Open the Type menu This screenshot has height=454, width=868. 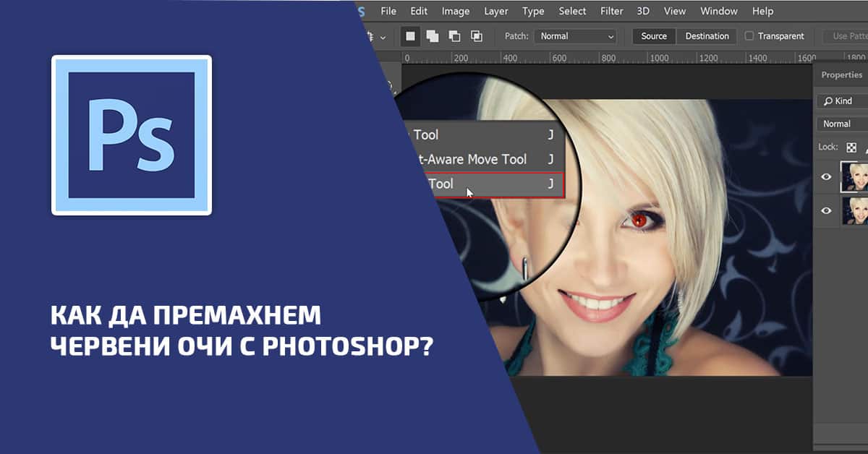click(x=533, y=11)
